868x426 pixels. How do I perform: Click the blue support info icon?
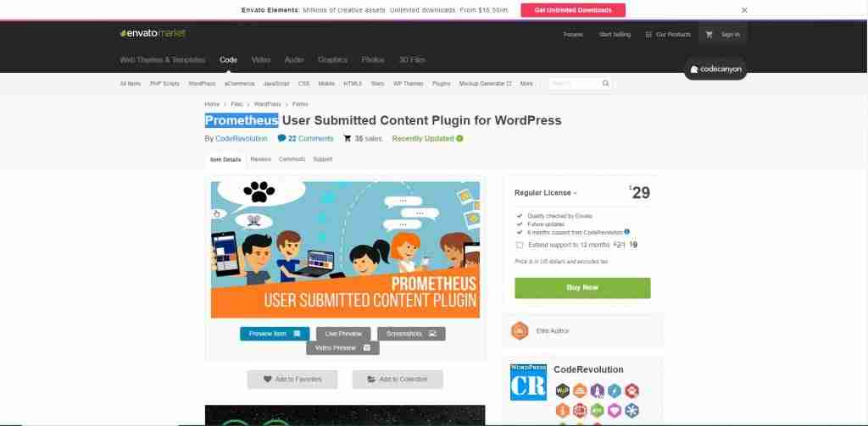626,232
